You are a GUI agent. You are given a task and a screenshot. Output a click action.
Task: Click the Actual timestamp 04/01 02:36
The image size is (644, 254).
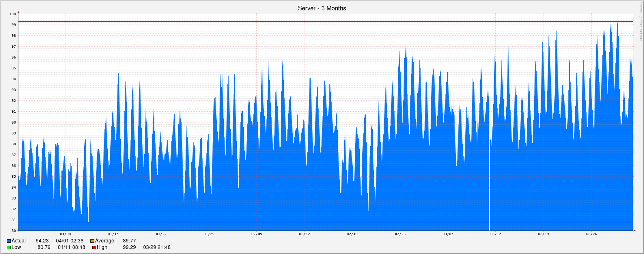coord(70,241)
